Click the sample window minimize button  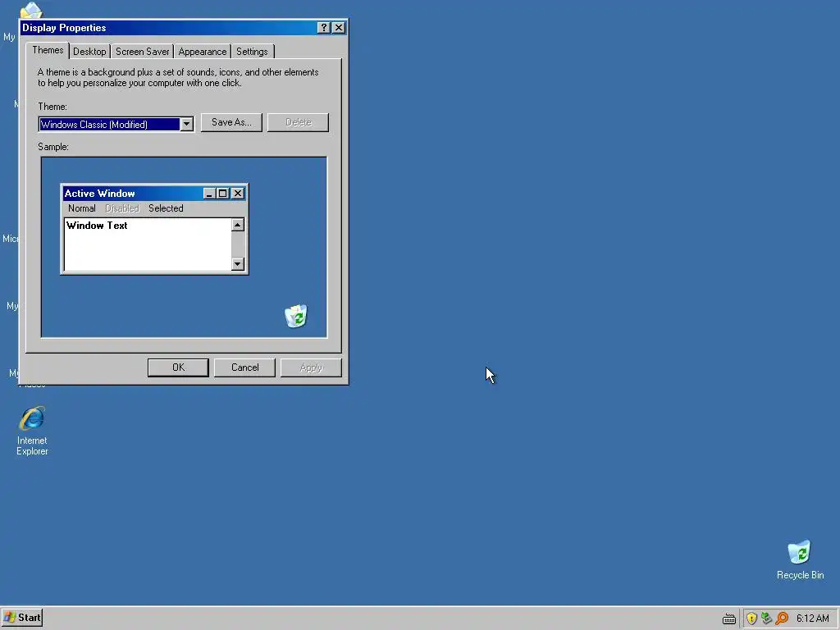tap(209, 194)
